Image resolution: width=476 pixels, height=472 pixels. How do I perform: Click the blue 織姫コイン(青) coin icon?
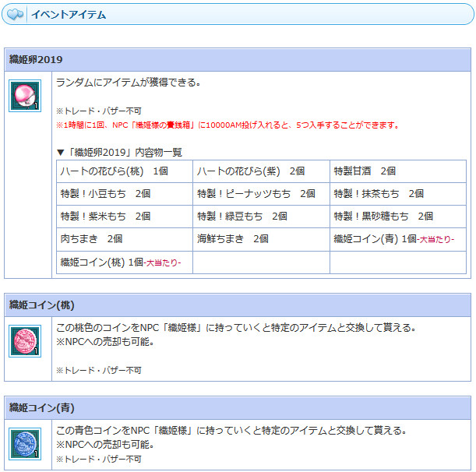[25, 444]
